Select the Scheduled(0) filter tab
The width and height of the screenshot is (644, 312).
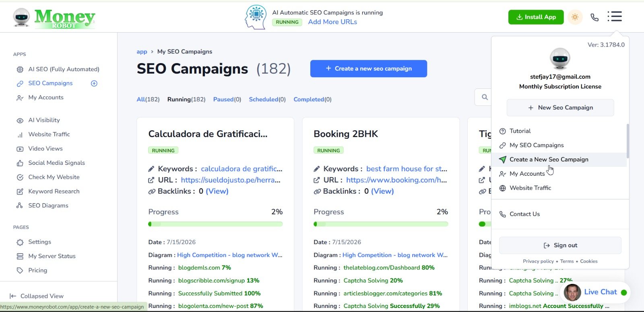[x=267, y=99]
